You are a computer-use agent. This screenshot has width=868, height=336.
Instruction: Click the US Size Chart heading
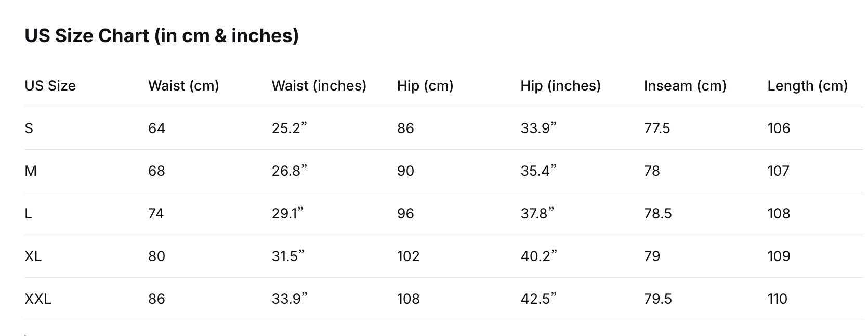click(x=162, y=35)
